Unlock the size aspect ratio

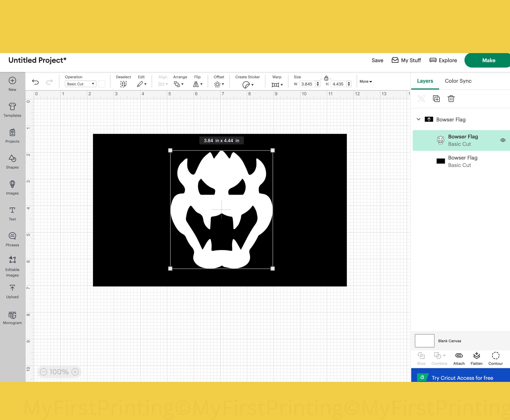click(x=326, y=78)
